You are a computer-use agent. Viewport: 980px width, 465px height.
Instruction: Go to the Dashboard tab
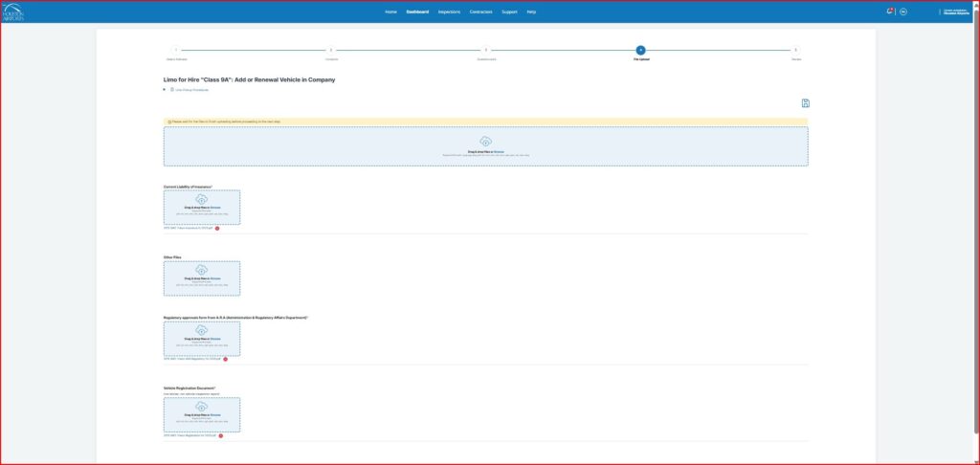click(x=417, y=11)
